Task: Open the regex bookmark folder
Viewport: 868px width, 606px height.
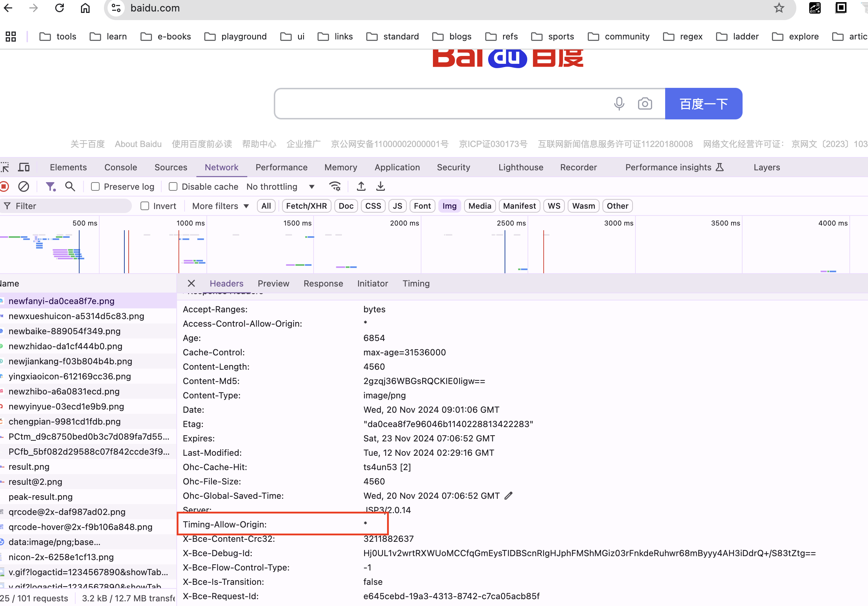Action: [683, 36]
